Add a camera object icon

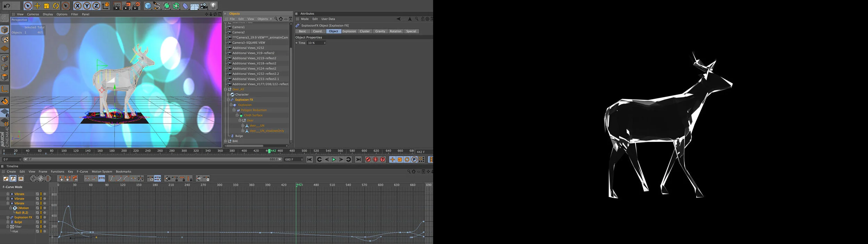click(204, 6)
